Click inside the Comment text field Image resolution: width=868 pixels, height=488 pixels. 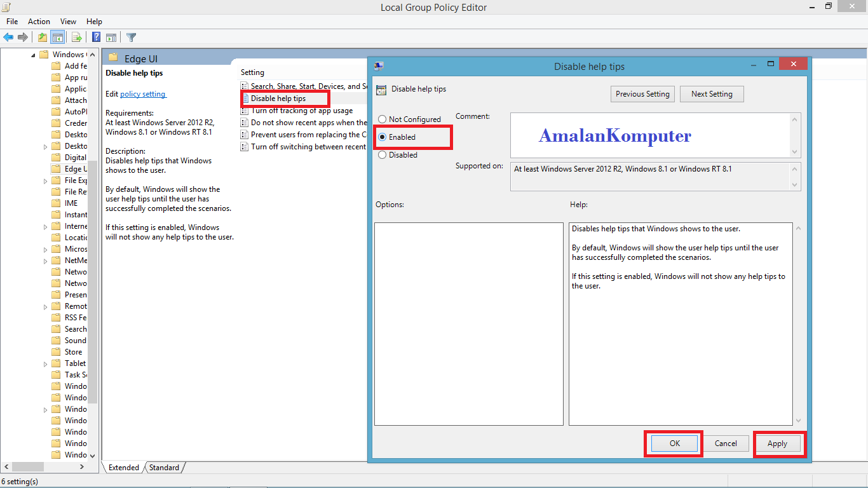(x=650, y=135)
